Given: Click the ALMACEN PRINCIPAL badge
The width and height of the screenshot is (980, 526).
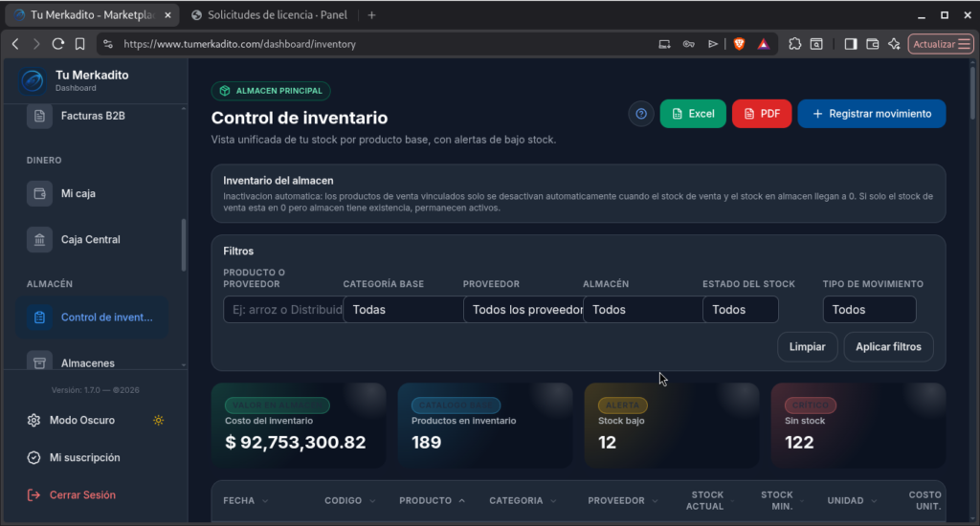Looking at the screenshot, I should point(271,91).
